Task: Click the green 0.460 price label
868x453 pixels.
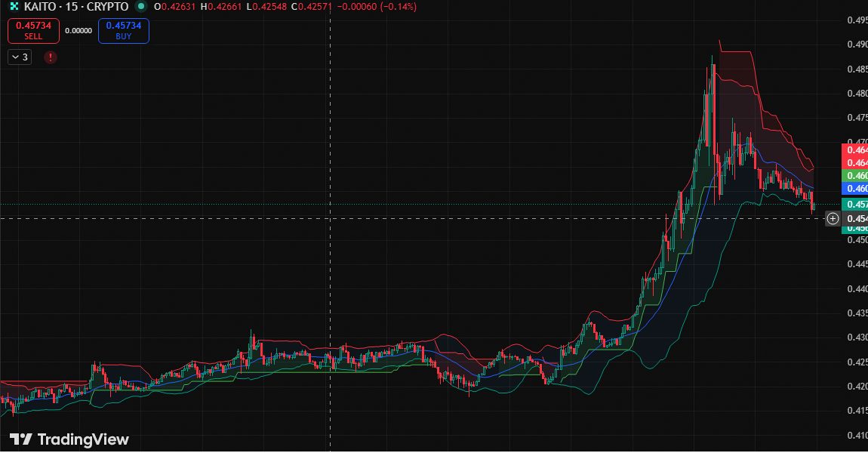Action: [x=854, y=176]
